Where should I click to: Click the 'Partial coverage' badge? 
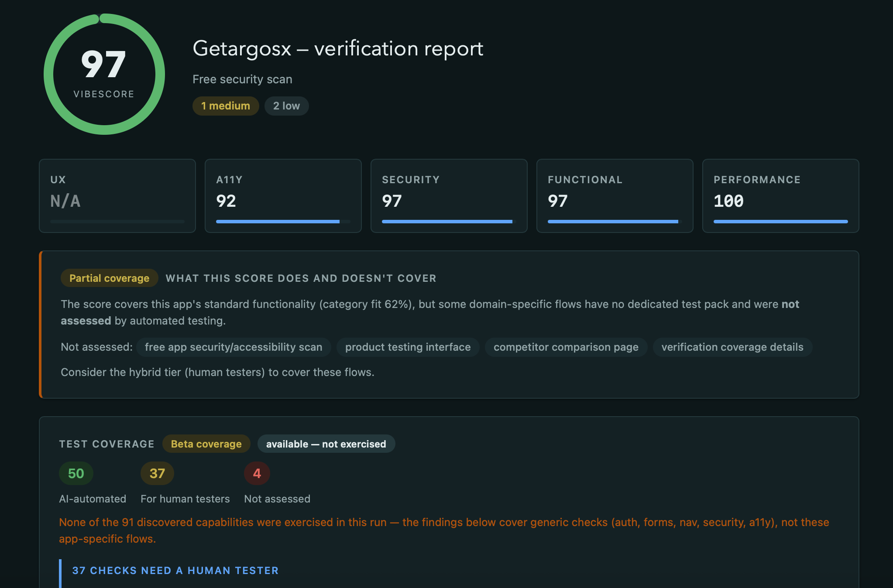tap(110, 278)
